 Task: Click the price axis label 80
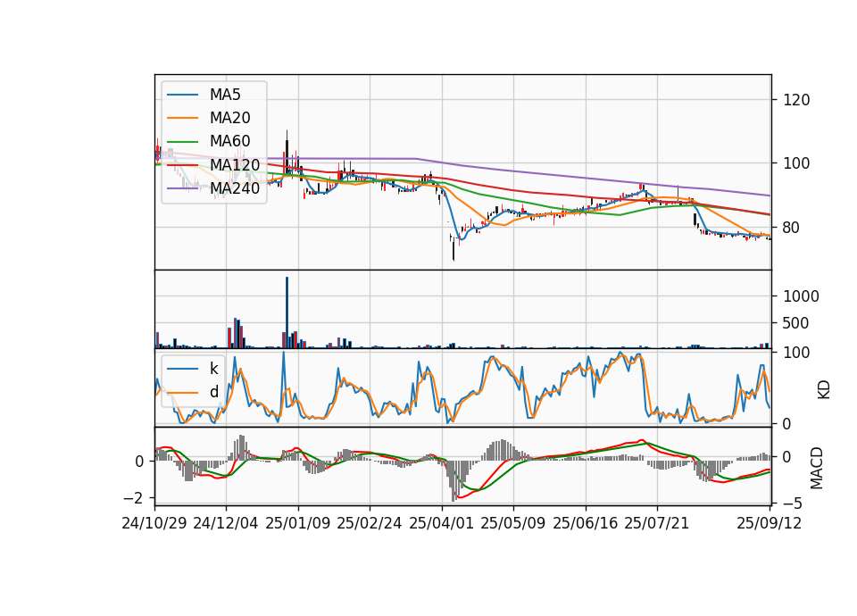pyautogui.click(x=792, y=228)
